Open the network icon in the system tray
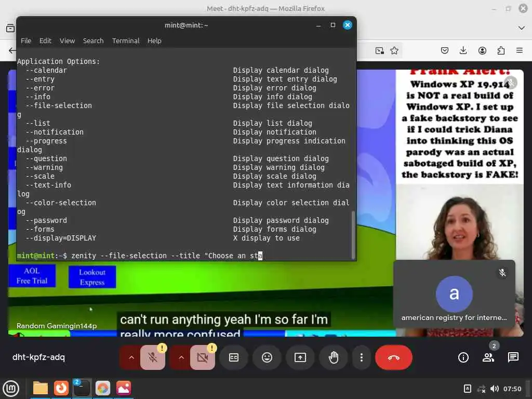532x399 pixels. tap(481, 389)
